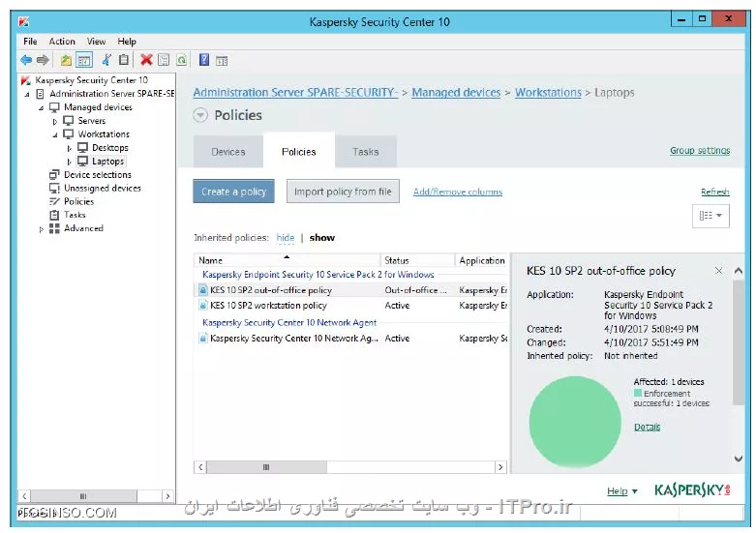Open the Add/Remove columns link
This screenshot has height=533, width=756.
coord(458,192)
